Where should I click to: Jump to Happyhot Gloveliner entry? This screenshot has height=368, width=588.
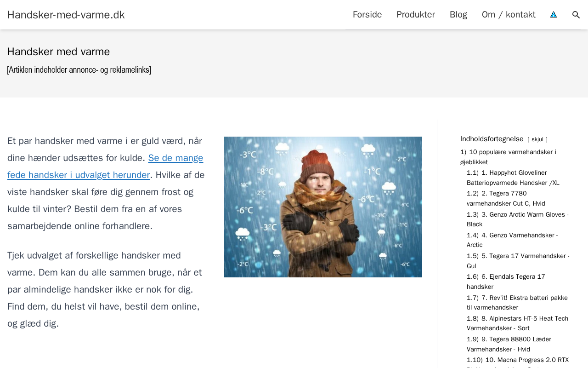pos(513,178)
